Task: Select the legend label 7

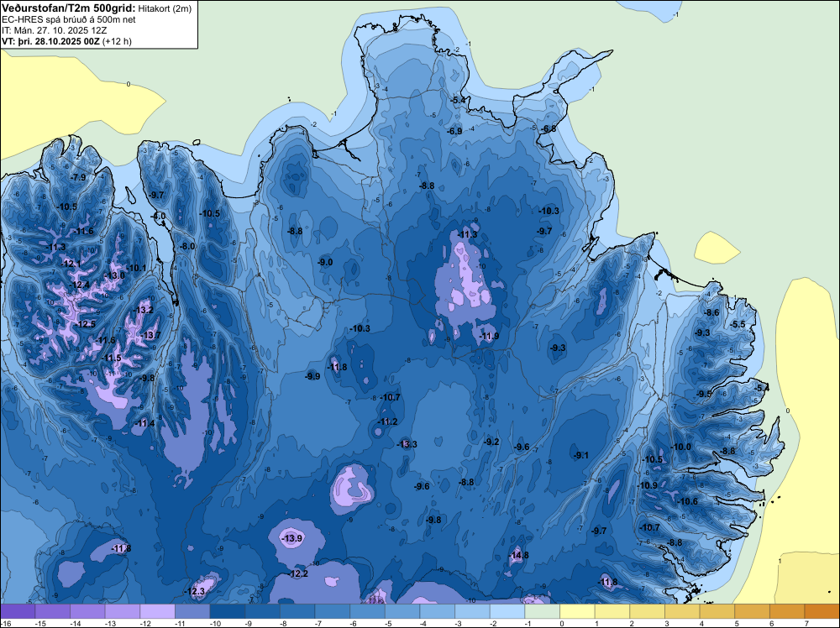Action: (x=806, y=624)
